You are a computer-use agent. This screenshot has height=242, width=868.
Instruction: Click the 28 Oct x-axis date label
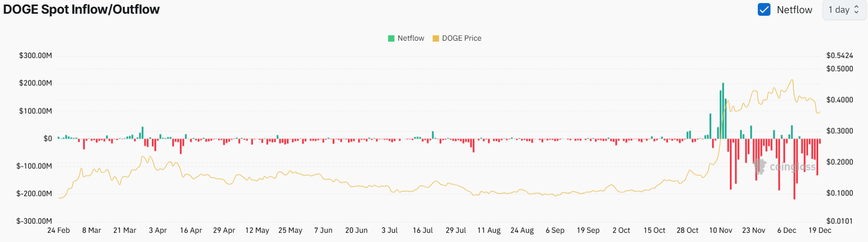[x=688, y=230]
